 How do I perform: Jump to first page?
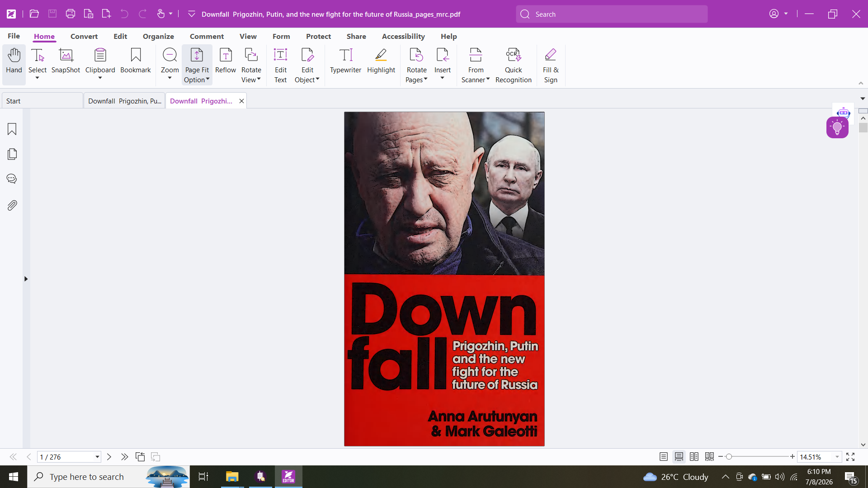tap(13, 457)
